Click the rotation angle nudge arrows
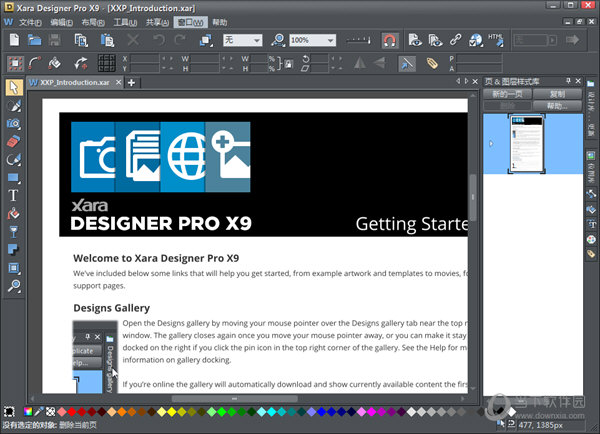The image size is (600, 434). 337,59
